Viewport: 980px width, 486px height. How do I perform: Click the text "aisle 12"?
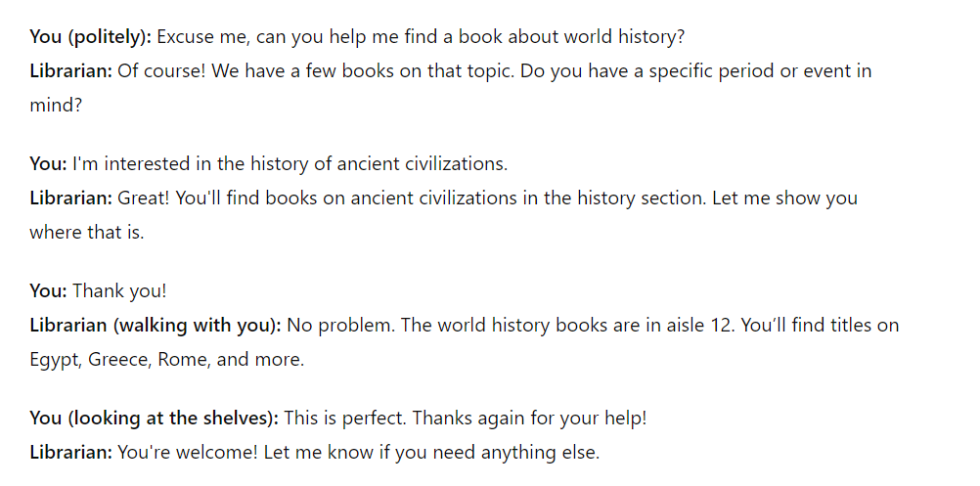(x=700, y=326)
